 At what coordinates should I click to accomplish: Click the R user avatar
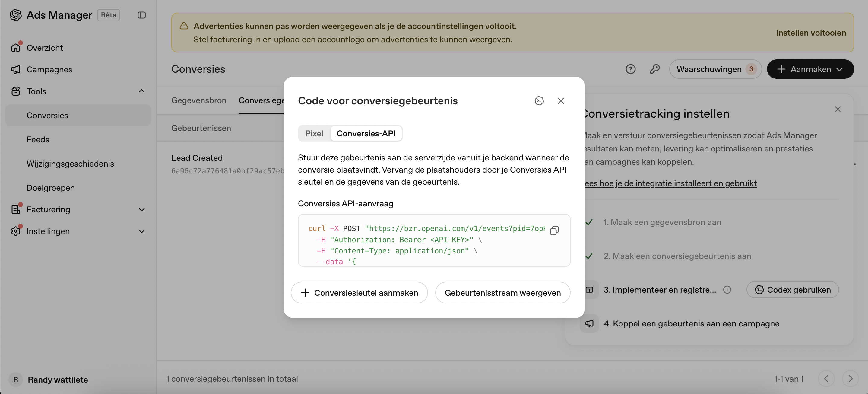[x=15, y=380]
